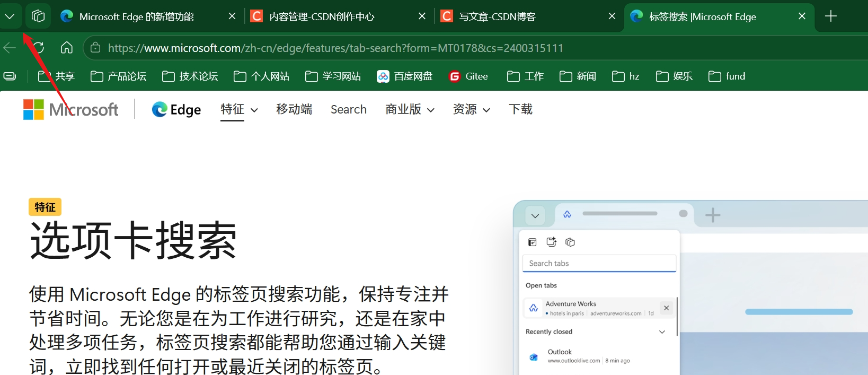Click the refresh page button

(x=38, y=48)
